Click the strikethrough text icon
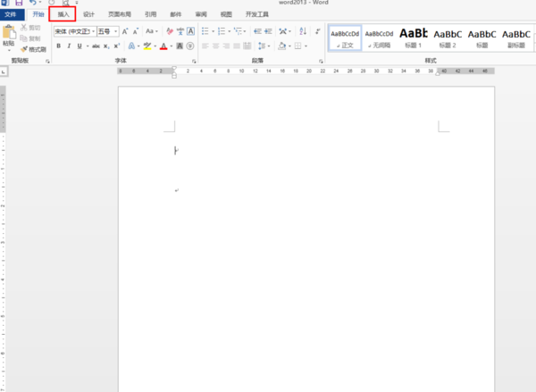Viewport: 536px width, 392px height. coord(95,46)
